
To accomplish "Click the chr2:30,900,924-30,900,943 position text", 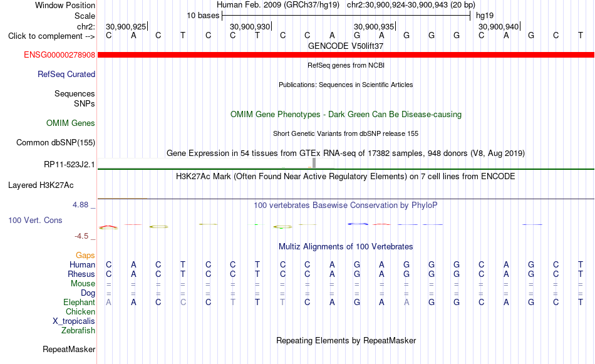I will click(x=411, y=5).
